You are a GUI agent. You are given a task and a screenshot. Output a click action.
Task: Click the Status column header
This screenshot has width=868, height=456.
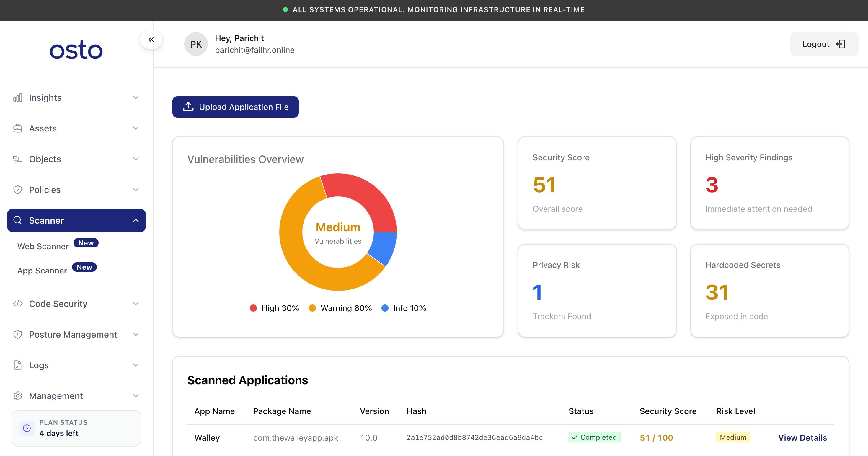581,411
